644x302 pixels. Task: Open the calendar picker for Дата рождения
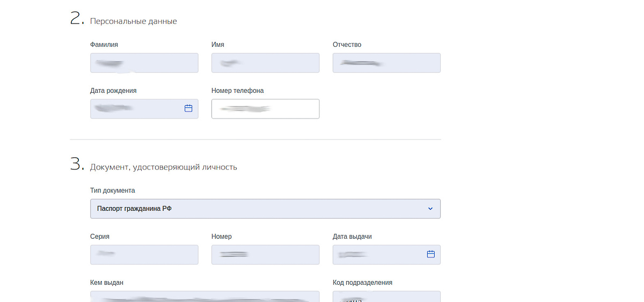188,108
